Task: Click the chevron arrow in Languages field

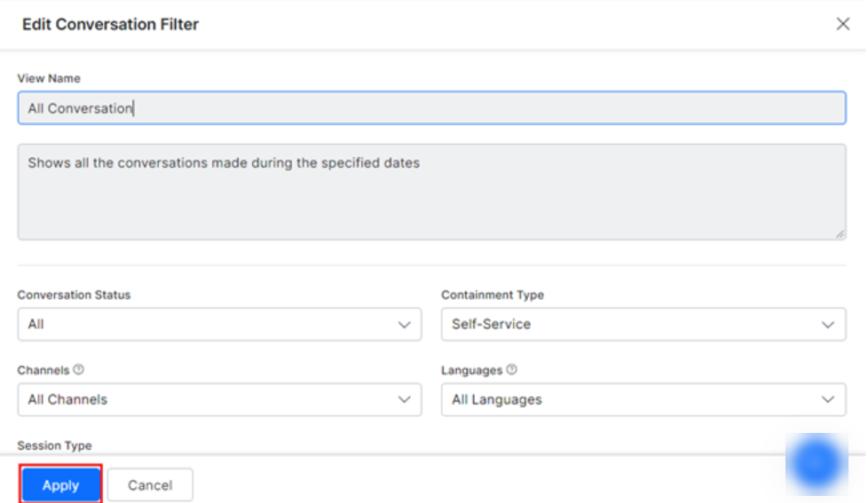Action: click(827, 400)
